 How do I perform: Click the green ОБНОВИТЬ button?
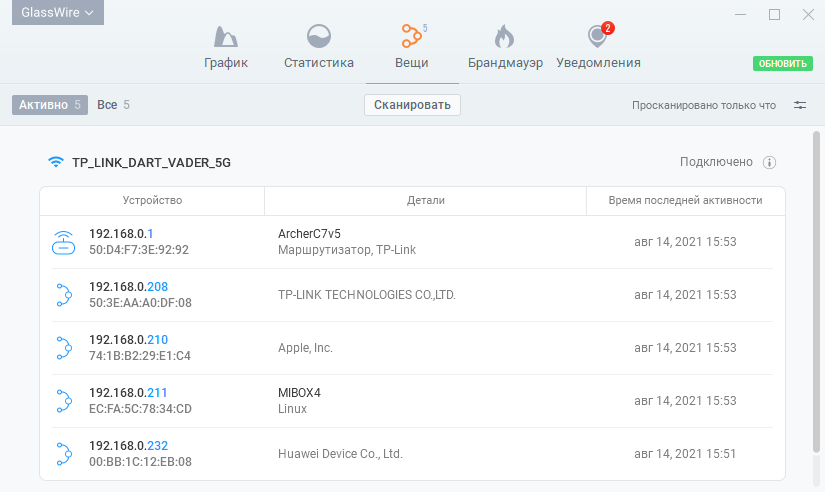point(782,64)
